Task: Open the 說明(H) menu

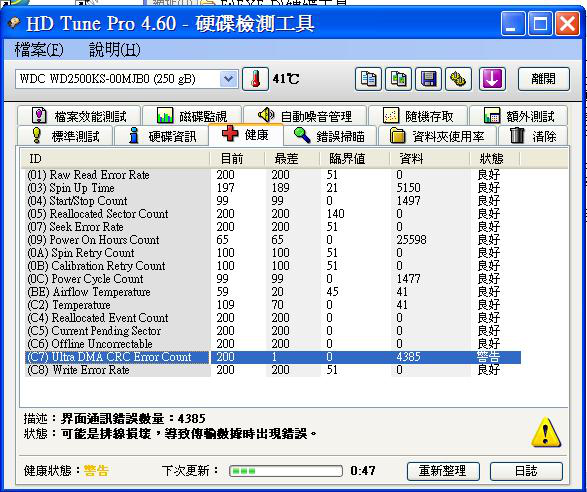Action: point(115,50)
